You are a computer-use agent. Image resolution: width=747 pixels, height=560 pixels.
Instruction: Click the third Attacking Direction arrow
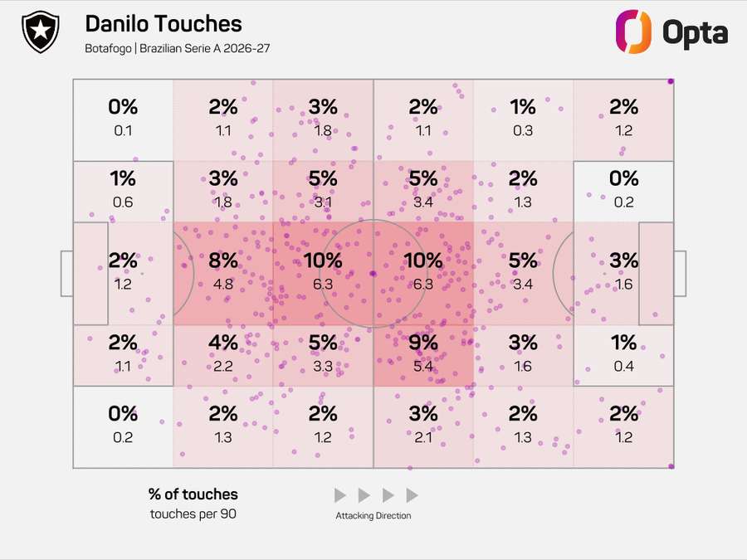click(x=388, y=495)
